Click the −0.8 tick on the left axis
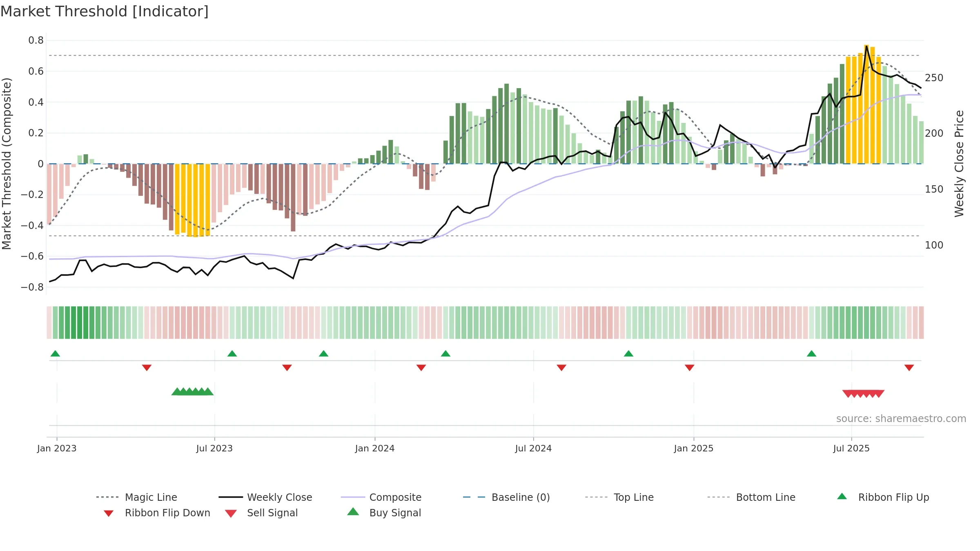The height and width of the screenshot is (551, 980). [x=32, y=287]
